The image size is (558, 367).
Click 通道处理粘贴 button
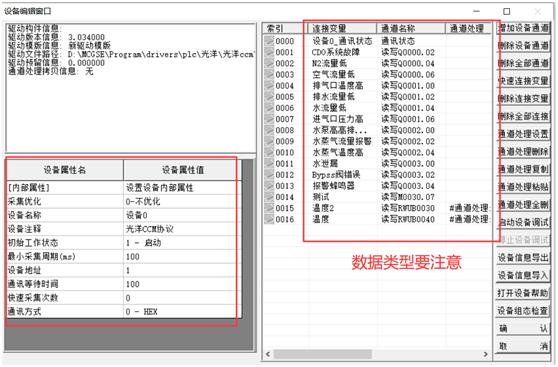tap(523, 187)
